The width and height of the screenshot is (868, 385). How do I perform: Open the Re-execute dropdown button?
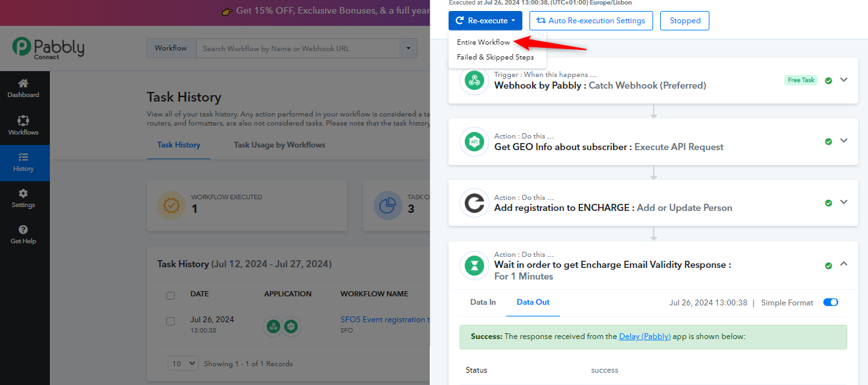485,21
